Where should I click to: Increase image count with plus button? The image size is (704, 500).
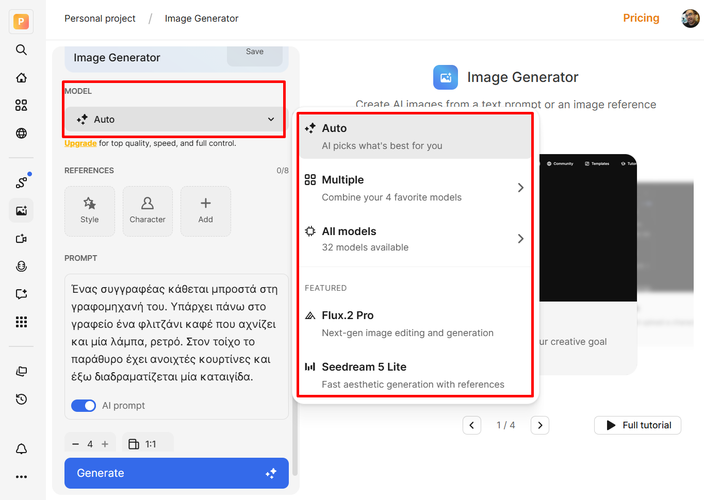(105, 443)
